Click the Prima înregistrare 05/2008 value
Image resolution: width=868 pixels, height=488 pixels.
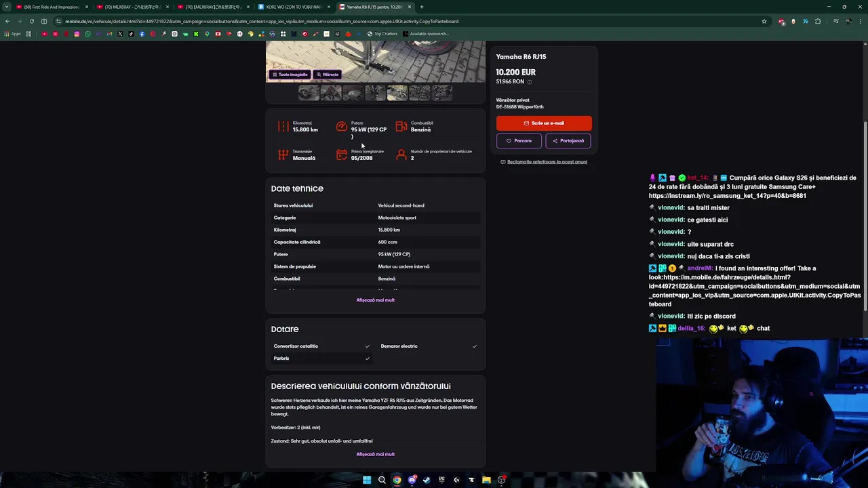(361, 158)
